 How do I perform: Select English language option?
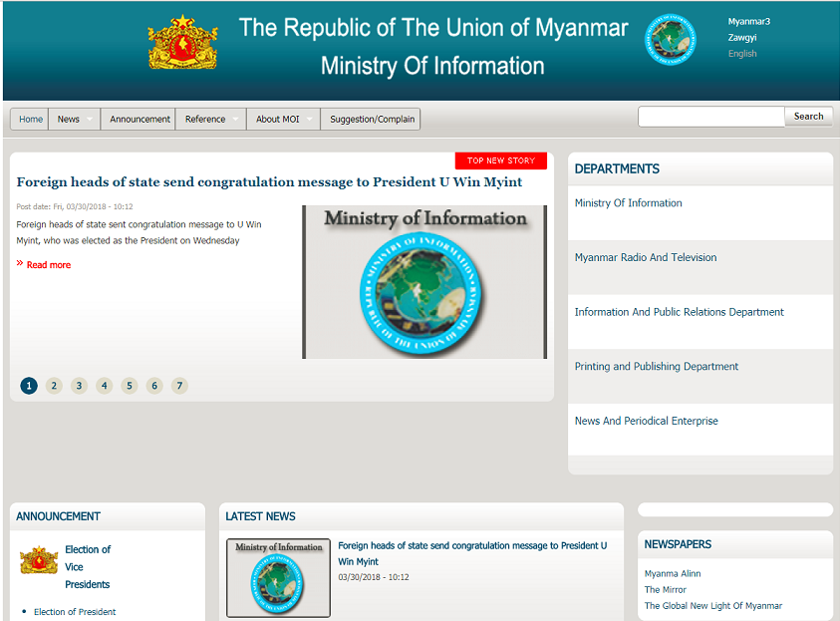pos(742,54)
